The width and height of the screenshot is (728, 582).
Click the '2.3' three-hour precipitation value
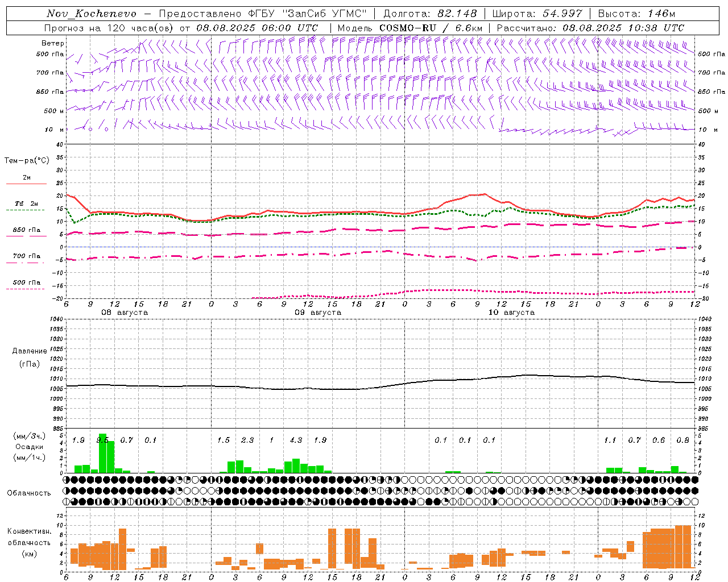pos(247,440)
